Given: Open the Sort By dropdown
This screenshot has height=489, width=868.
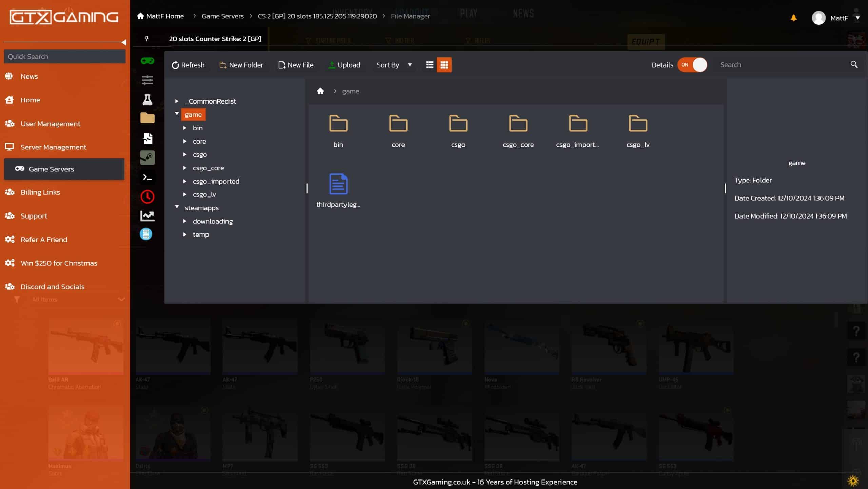Looking at the screenshot, I should [394, 65].
